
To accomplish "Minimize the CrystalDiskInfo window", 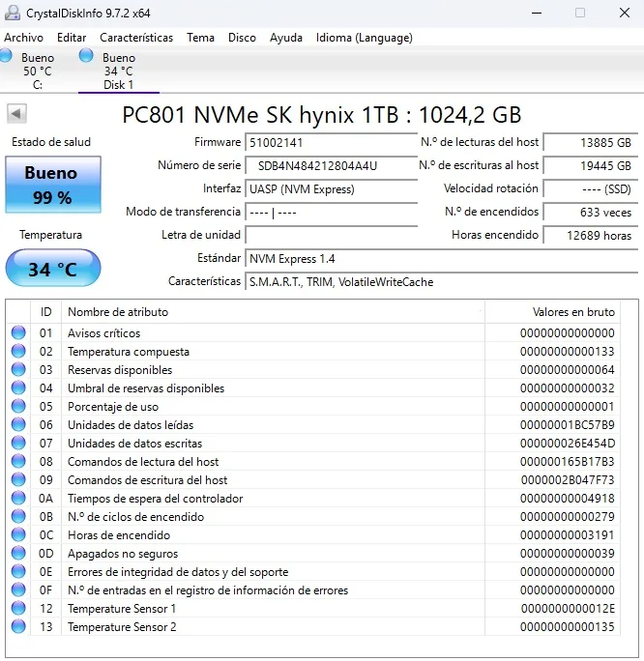I will [537, 14].
